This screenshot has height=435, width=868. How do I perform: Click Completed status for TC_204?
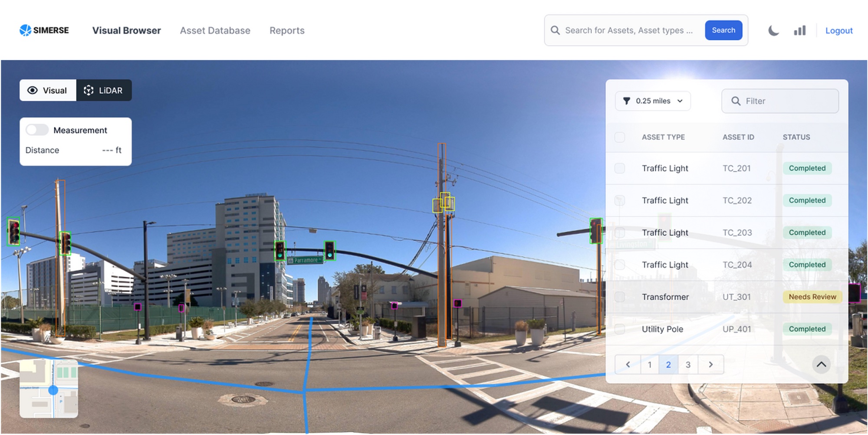[807, 265]
